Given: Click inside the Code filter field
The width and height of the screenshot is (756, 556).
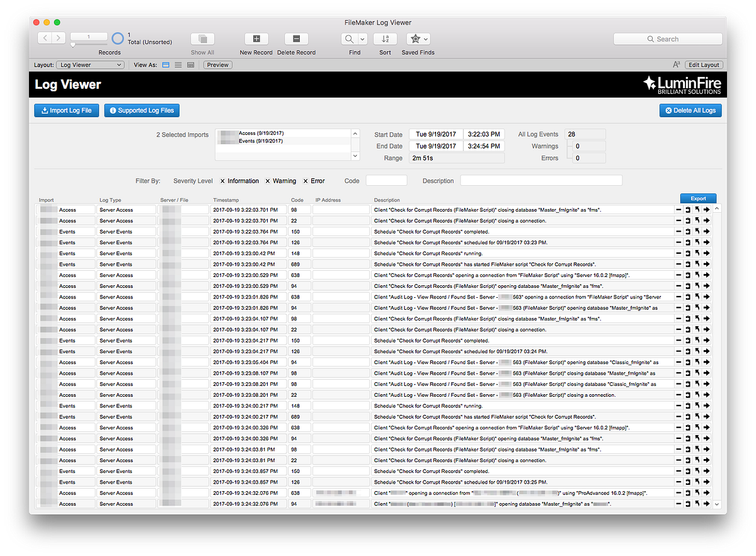Looking at the screenshot, I should click(386, 180).
